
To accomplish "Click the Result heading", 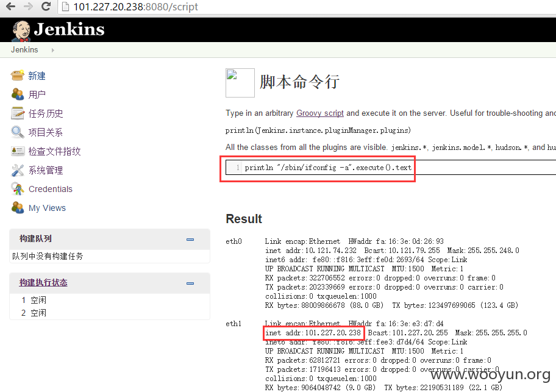I will click(244, 219).
